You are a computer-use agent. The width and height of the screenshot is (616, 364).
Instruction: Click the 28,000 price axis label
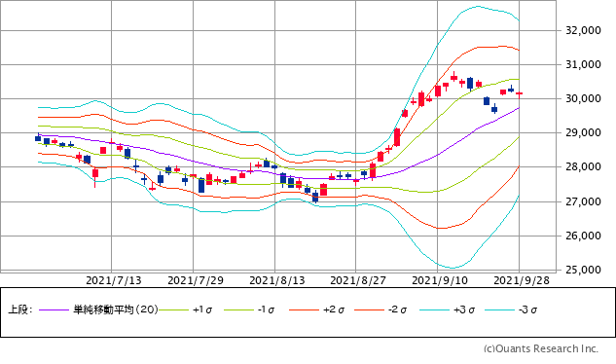coord(583,167)
